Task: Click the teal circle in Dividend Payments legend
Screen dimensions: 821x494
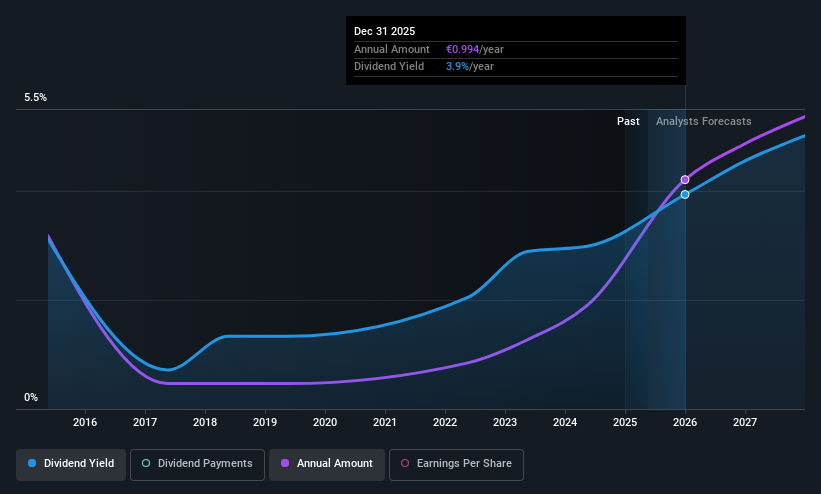Action: point(146,463)
